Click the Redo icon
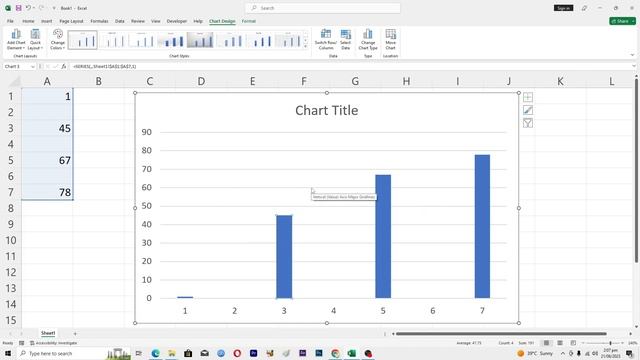640x360 pixels. (41, 8)
